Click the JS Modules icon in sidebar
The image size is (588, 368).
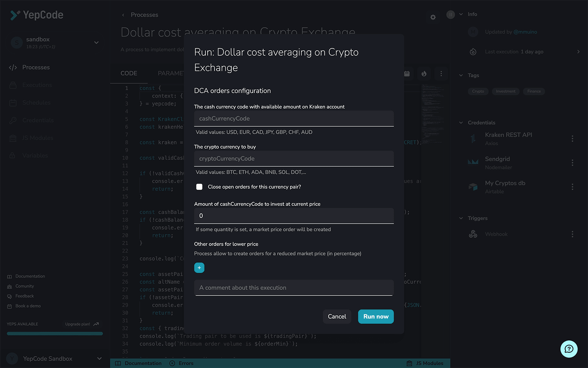pos(13,137)
